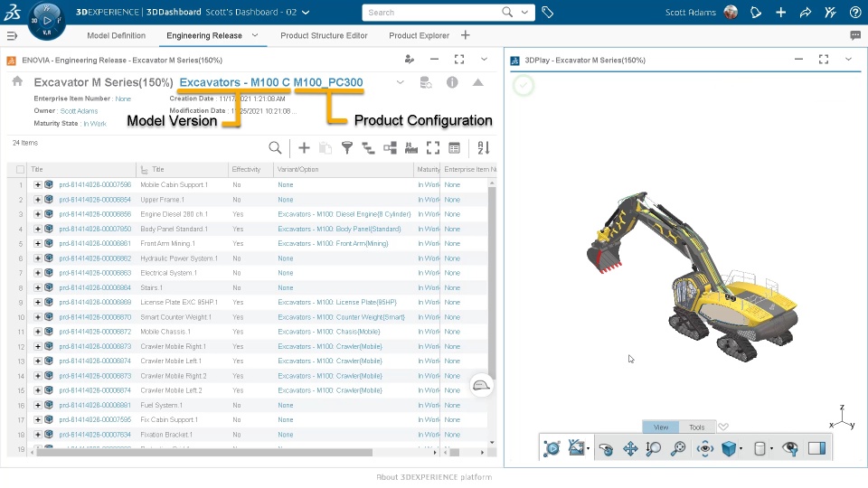Viewport: 868px width, 488px height.
Task: Open the Model Definition tab
Action: pos(117,35)
